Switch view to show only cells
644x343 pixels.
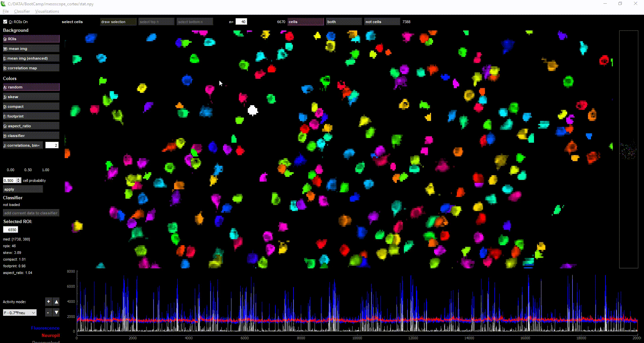point(305,22)
